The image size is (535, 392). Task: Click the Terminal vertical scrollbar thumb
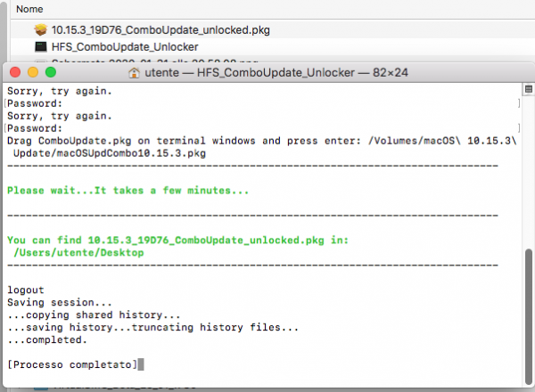[x=529, y=316]
